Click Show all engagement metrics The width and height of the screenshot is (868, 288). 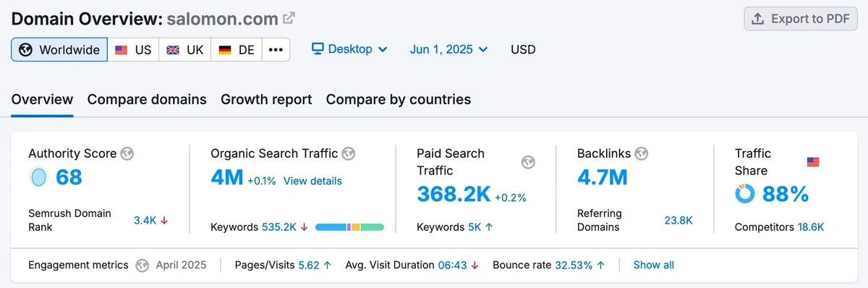[654, 265]
